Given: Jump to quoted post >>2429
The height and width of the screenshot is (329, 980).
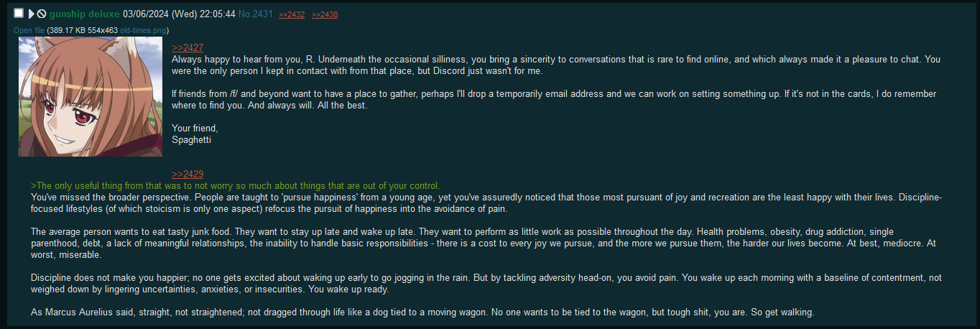Looking at the screenshot, I should (x=188, y=174).
